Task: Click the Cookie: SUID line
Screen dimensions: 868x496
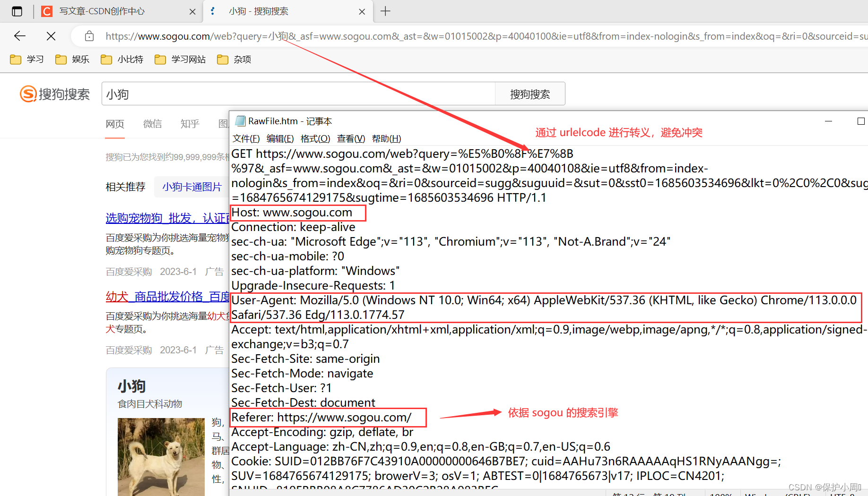Action: click(x=506, y=462)
